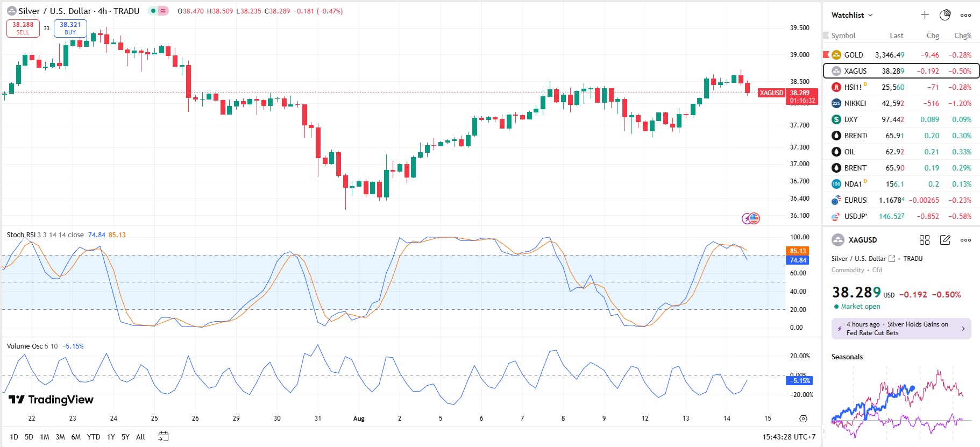Open the watchlist three-dot more menu
Viewport: 980px width, 447px height.
(x=966, y=15)
